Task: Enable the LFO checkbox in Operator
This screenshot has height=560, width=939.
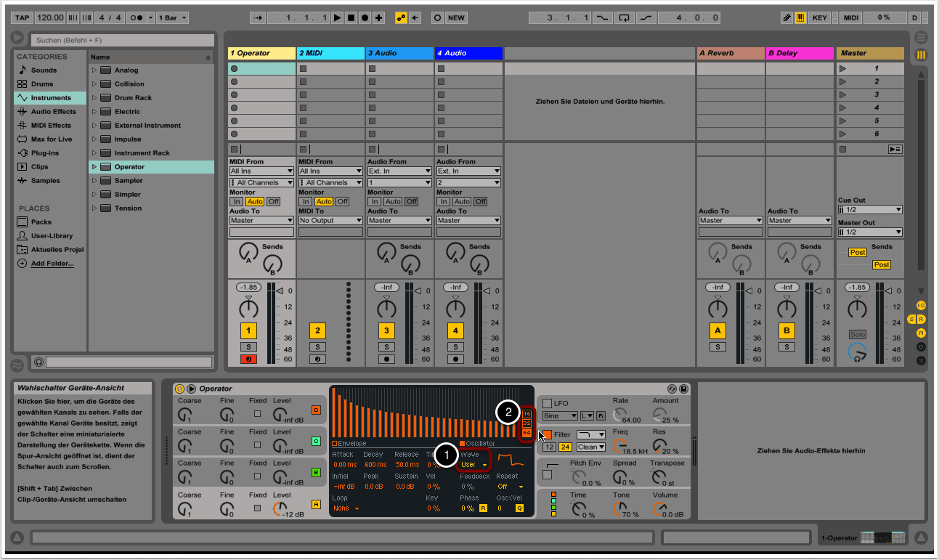Action: click(x=548, y=404)
